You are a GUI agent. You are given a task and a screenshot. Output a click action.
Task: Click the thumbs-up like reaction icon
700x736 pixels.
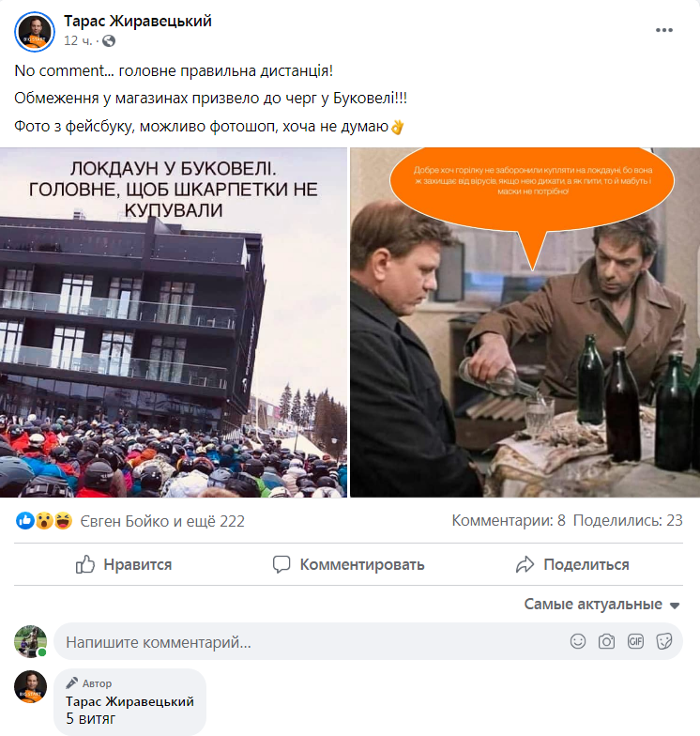coord(24,520)
